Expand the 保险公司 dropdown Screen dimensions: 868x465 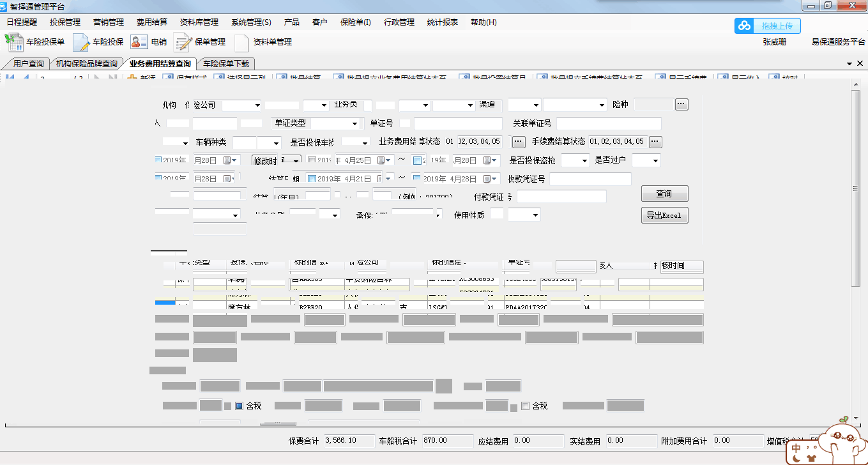[x=257, y=105]
